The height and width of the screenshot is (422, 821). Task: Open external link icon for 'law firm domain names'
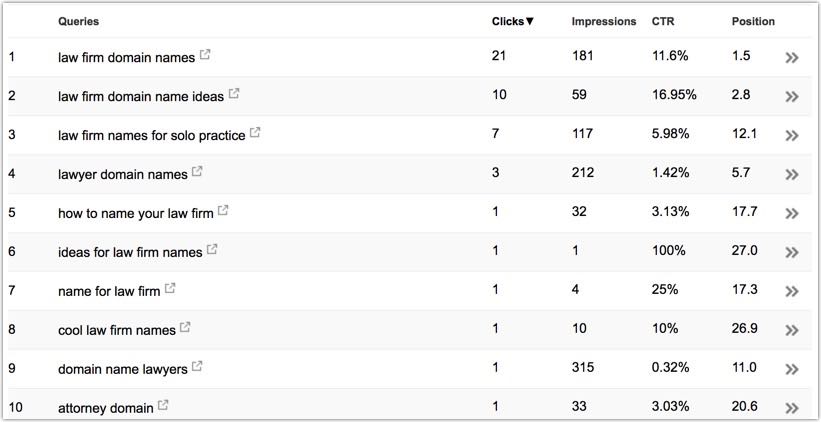205,54
